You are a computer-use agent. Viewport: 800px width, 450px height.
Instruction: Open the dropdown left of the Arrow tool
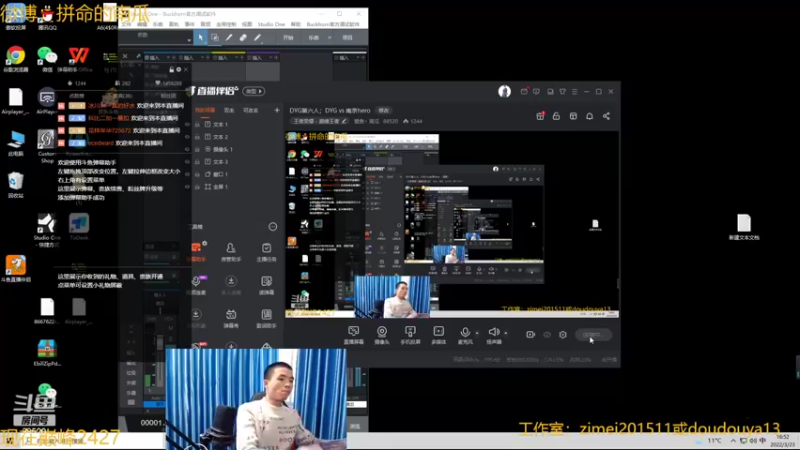coord(189,39)
